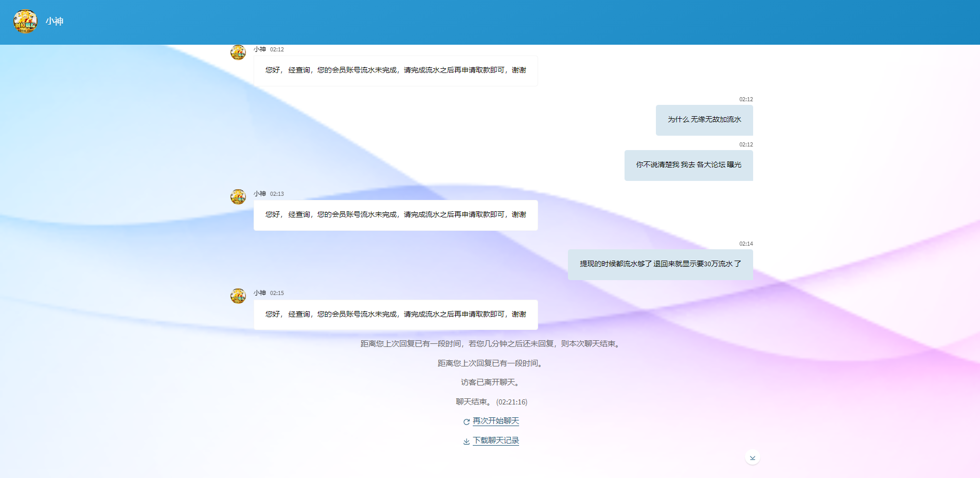Click the agent reply bubble sent at 02:13
980x478 pixels.
(395, 215)
